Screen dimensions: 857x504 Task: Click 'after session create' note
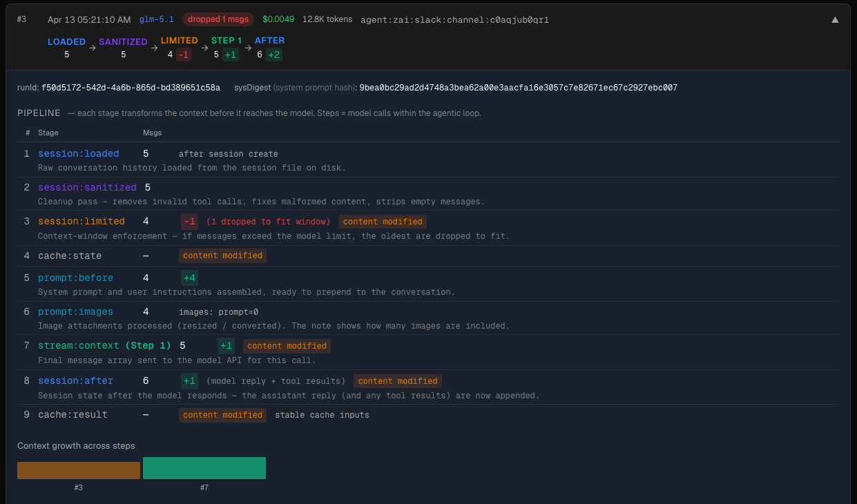(x=229, y=154)
